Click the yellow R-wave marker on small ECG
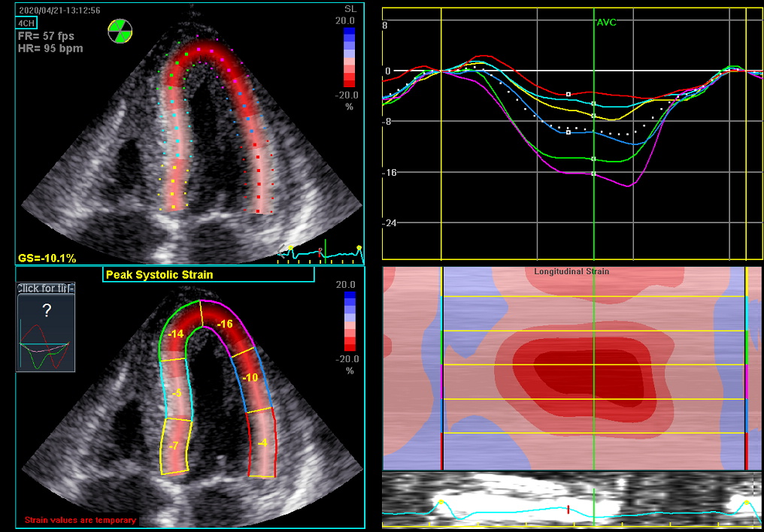 pos(291,248)
